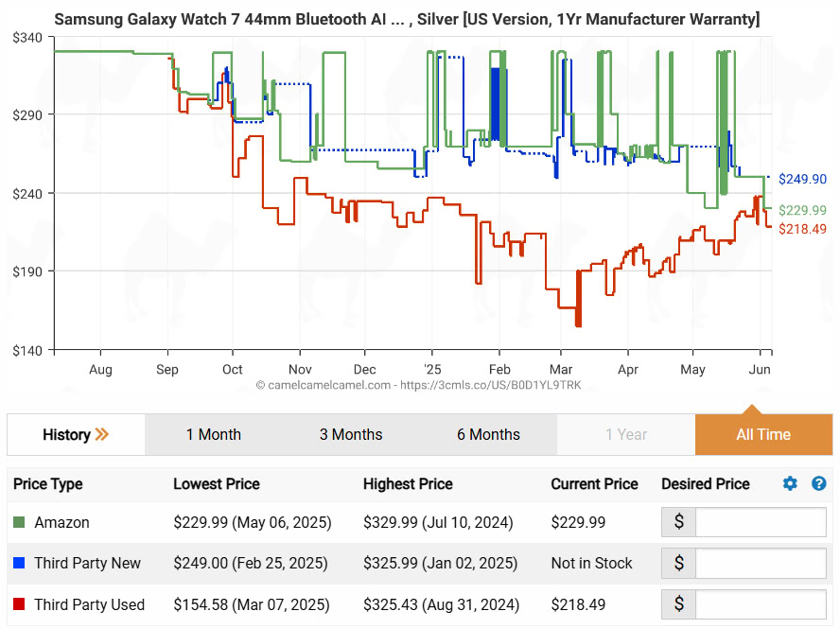Click the dollar sign beside Amazon price field

click(x=678, y=522)
